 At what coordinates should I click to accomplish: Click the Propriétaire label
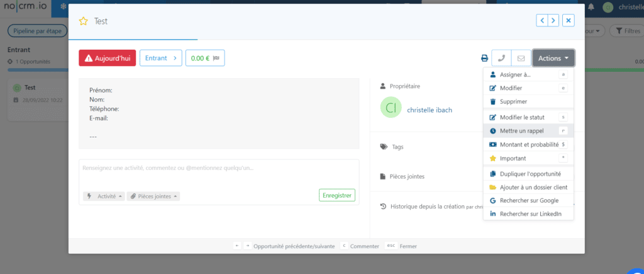coord(404,86)
